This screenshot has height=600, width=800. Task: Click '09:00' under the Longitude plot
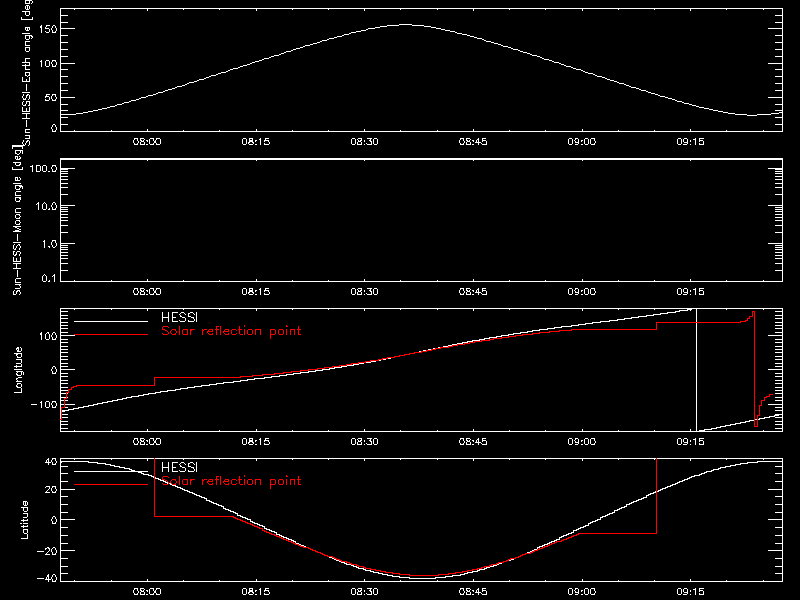[x=582, y=442]
